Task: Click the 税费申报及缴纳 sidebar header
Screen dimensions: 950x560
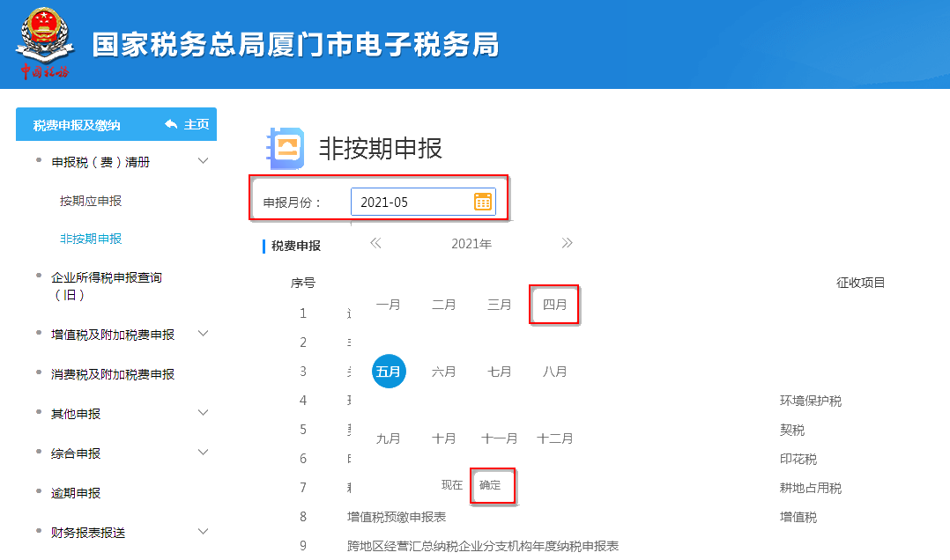Action: click(77, 125)
